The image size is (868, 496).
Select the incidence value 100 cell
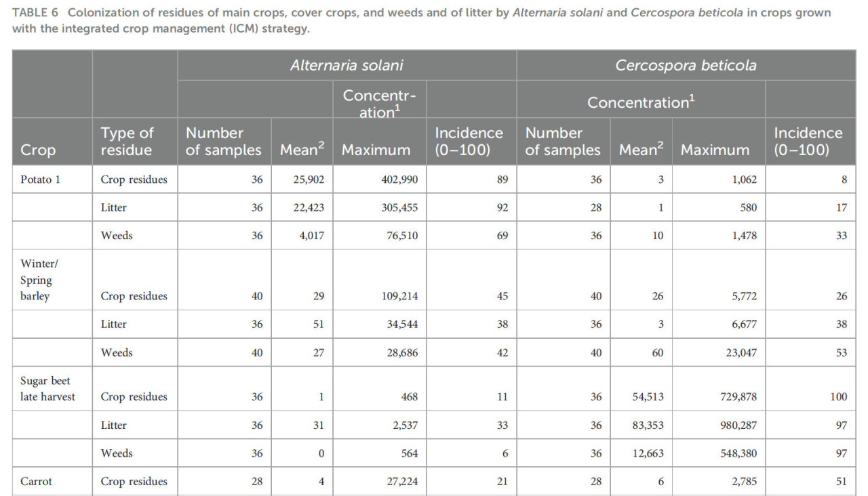click(x=838, y=396)
